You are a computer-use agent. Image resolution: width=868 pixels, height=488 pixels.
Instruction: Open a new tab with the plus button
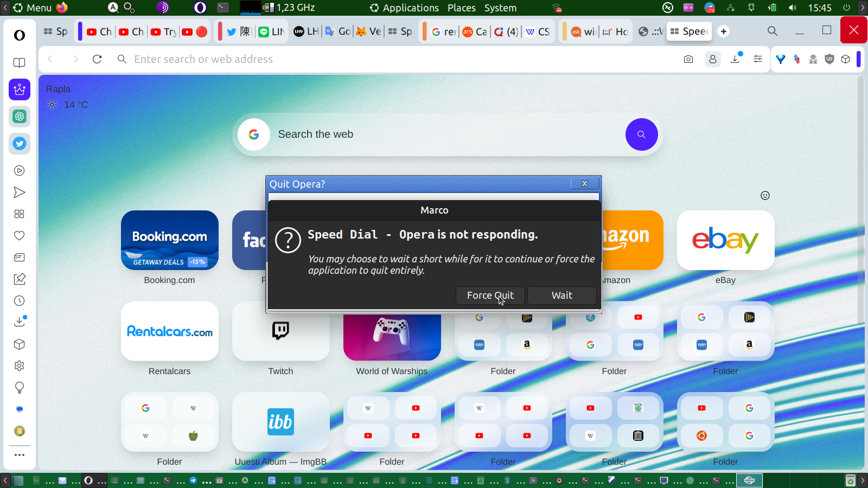pyautogui.click(x=723, y=31)
